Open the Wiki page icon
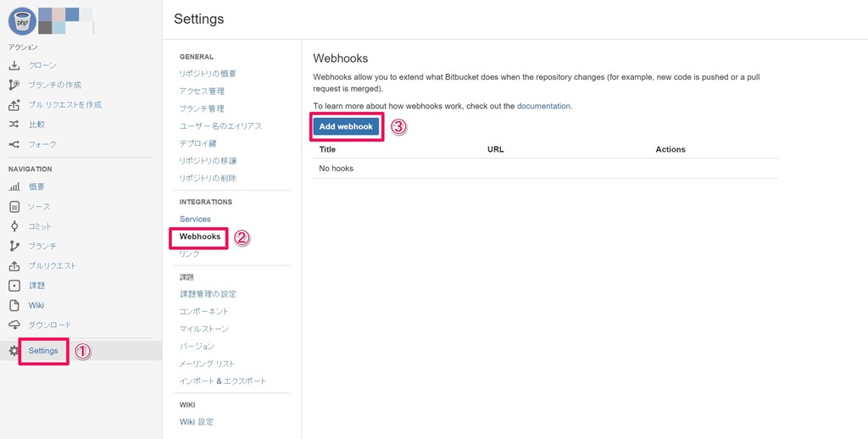This screenshot has width=868, height=439. point(14,305)
